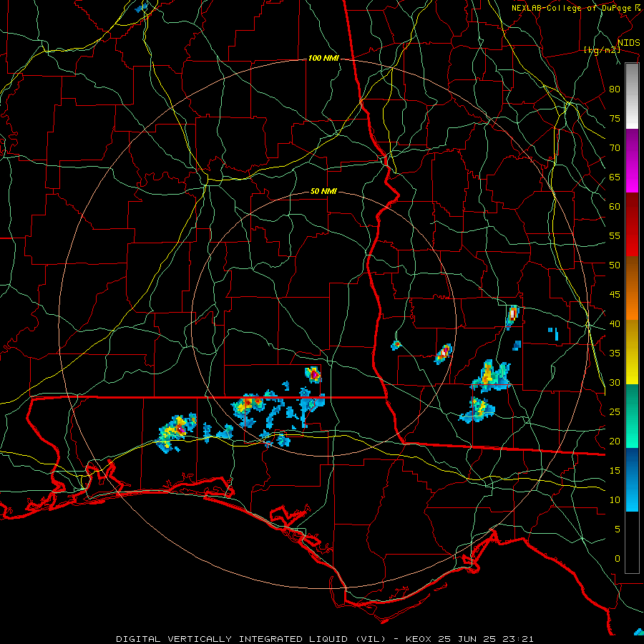This screenshot has height=644, width=644.
Task: Select the 20 value on VIL scale
Action: click(615, 441)
